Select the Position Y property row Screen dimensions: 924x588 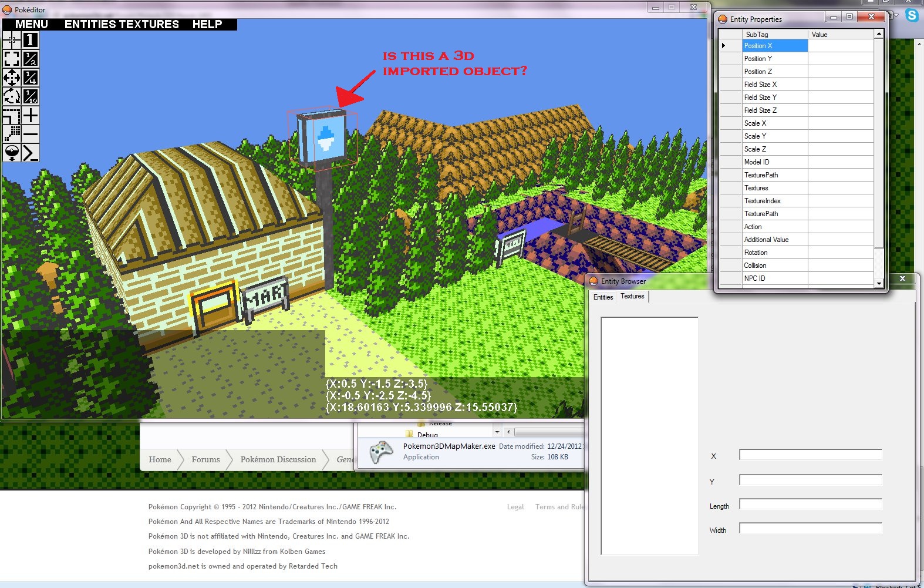coord(796,59)
